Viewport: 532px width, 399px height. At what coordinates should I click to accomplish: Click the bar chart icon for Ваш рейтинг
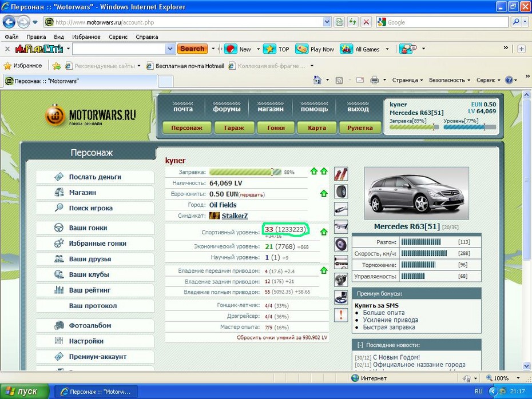point(59,289)
